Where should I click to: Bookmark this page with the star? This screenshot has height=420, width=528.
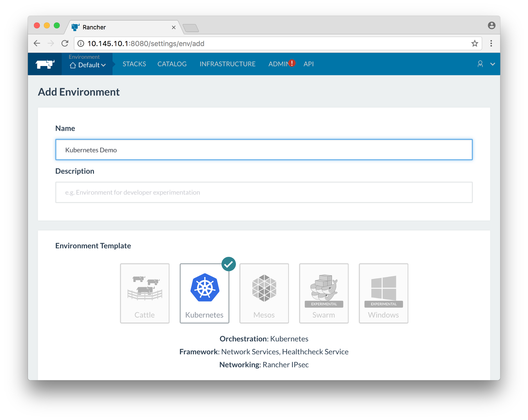475,43
